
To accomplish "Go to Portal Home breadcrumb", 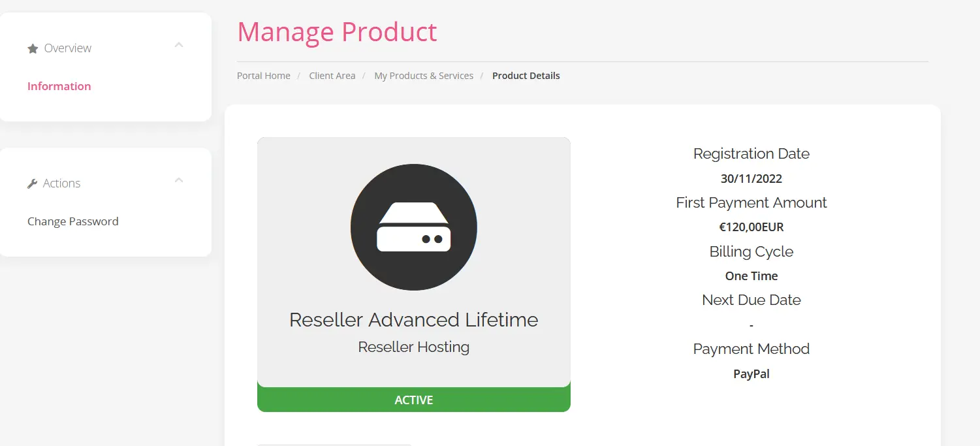I will 264,76.
